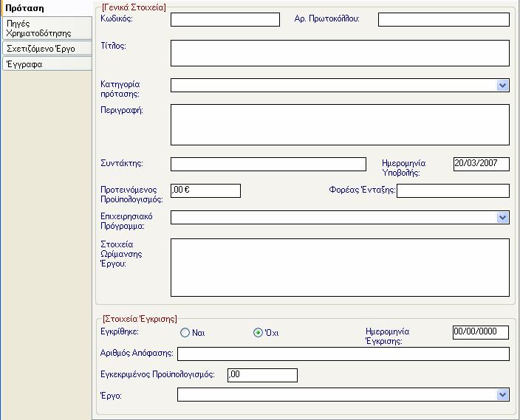Select the Ναι radio button
Viewport: 520px width, 420px height.
click(x=185, y=332)
